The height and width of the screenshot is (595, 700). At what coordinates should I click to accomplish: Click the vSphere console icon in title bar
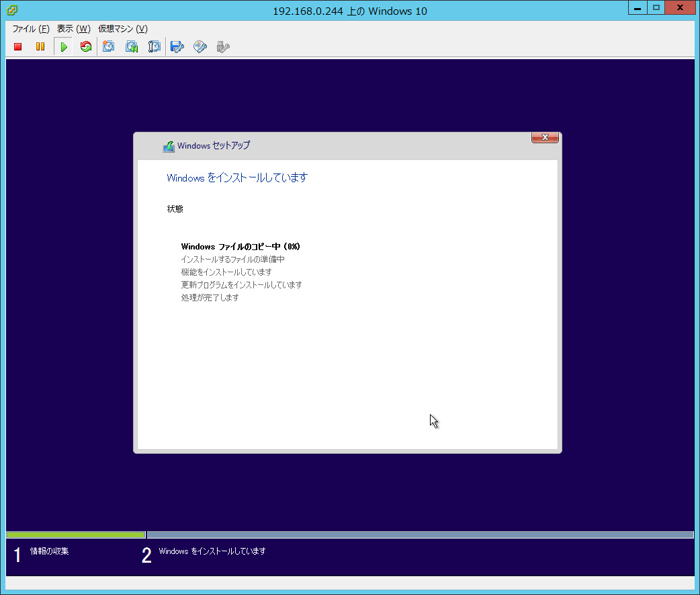point(12,10)
